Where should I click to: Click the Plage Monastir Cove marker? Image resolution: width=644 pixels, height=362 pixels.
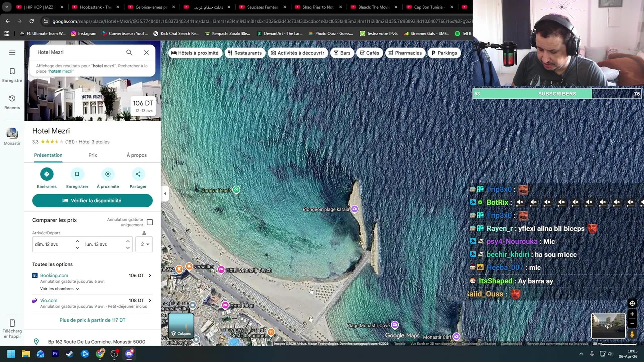pos(395,325)
